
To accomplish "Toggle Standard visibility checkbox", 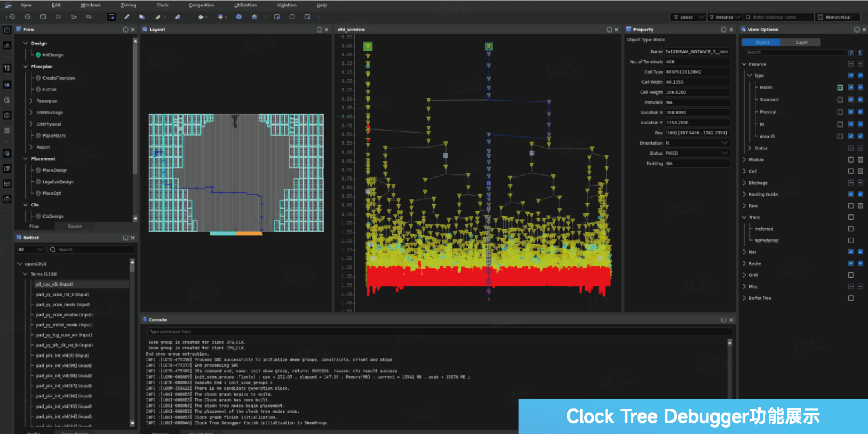I will (x=851, y=100).
